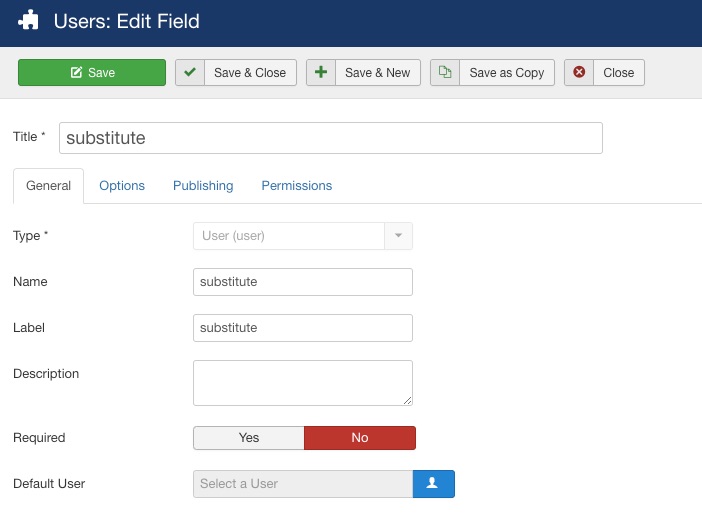The image size is (702, 527).
Task: Go to the Permissions tab
Action: pyautogui.click(x=297, y=186)
